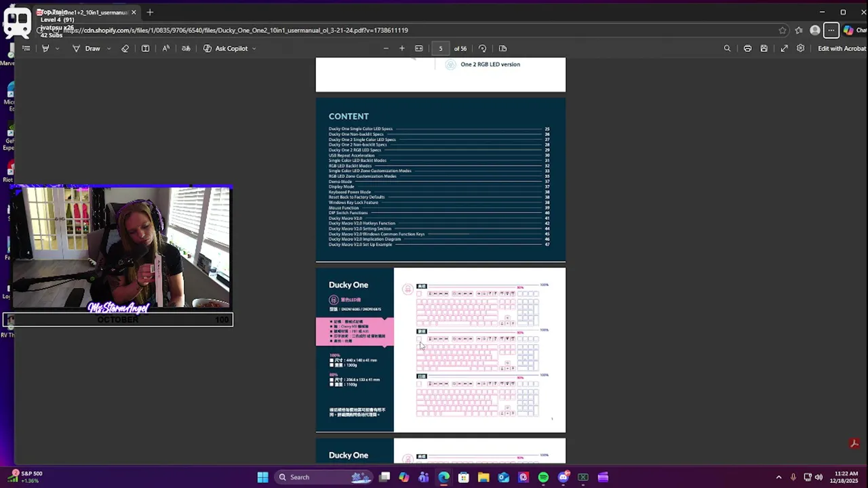The image size is (868, 488).
Task: Save the PDF file
Action: [x=764, y=48]
